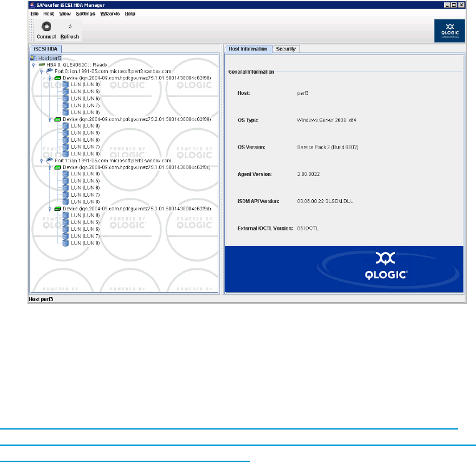Click LUN 7 disk icon under device 62f9d
This screenshot has height=462, width=476.
(66, 236)
